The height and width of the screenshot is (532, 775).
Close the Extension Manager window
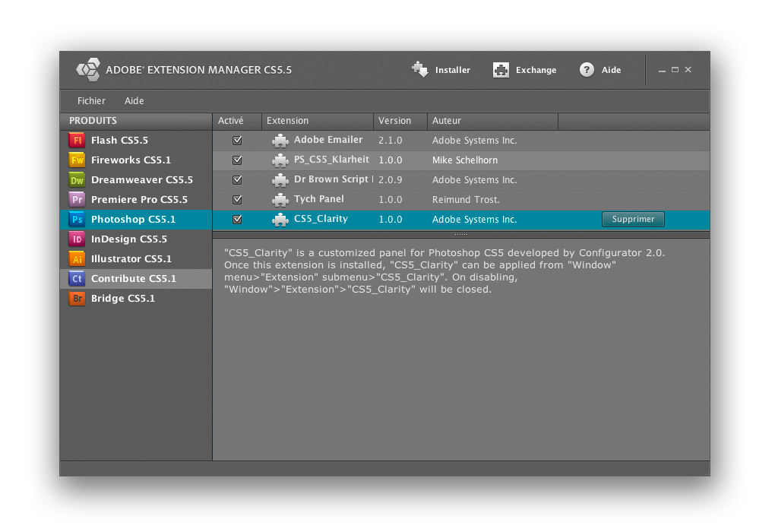pyautogui.click(x=688, y=70)
